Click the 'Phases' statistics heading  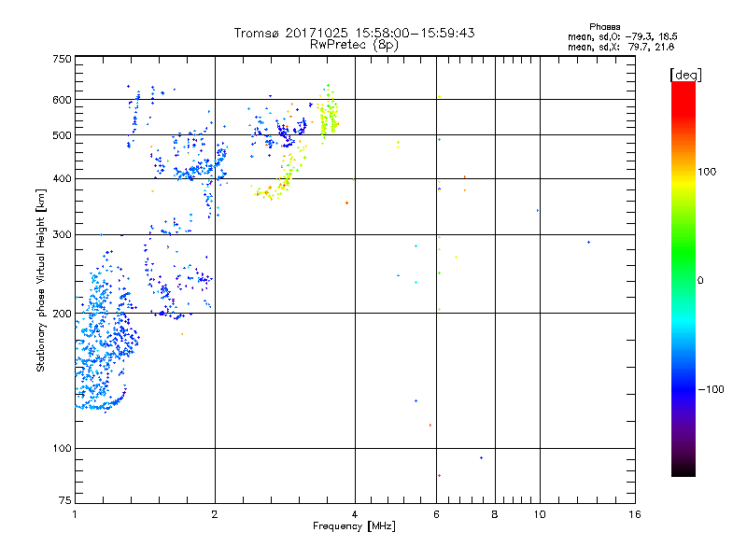click(604, 27)
